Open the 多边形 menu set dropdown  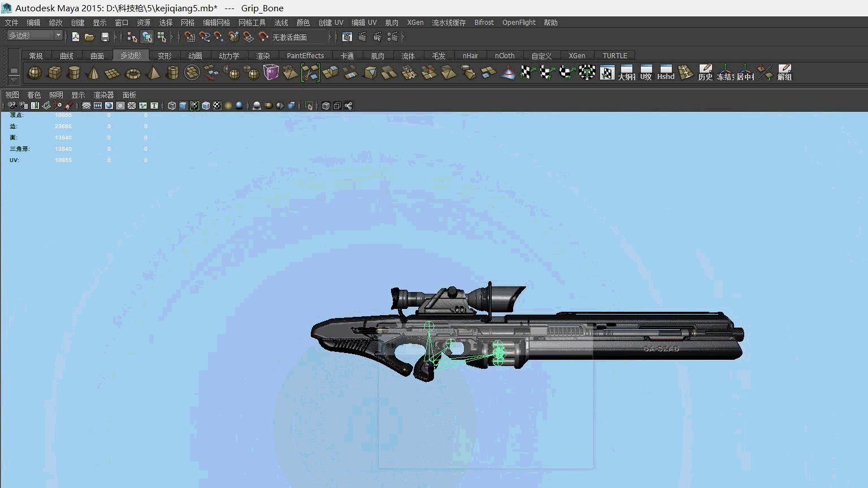[x=34, y=36]
